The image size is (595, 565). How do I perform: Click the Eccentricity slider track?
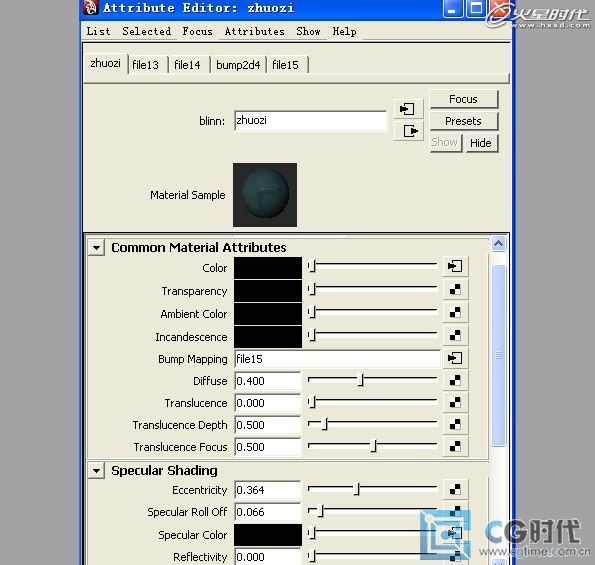click(x=373, y=489)
